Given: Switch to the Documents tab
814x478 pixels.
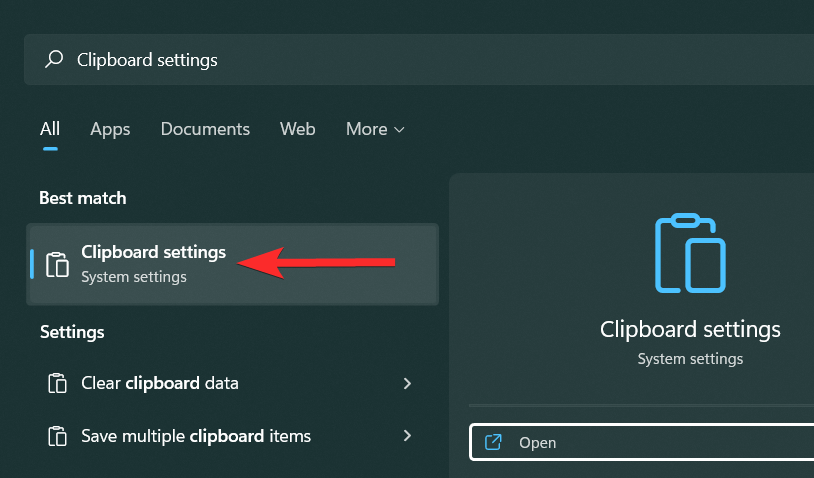Looking at the screenshot, I should (205, 129).
